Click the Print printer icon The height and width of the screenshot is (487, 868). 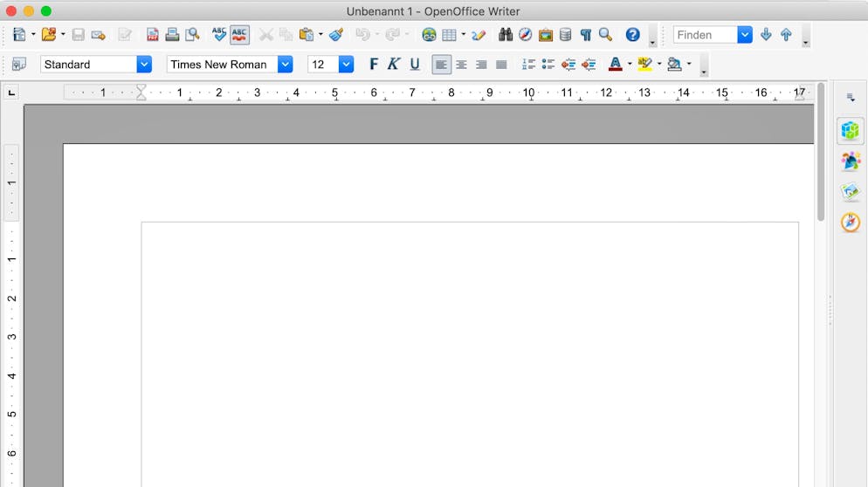(x=172, y=35)
